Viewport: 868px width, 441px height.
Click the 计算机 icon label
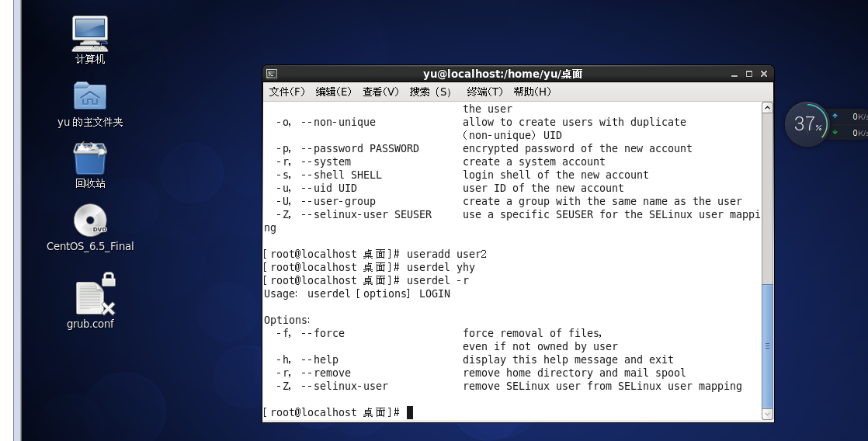pyautogui.click(x=90, y=59)
